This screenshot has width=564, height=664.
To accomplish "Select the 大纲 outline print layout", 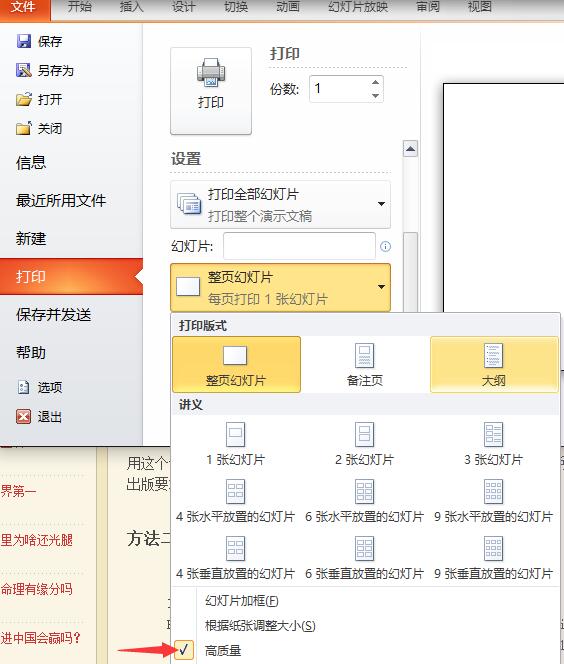I will click(x=494, y=364).
